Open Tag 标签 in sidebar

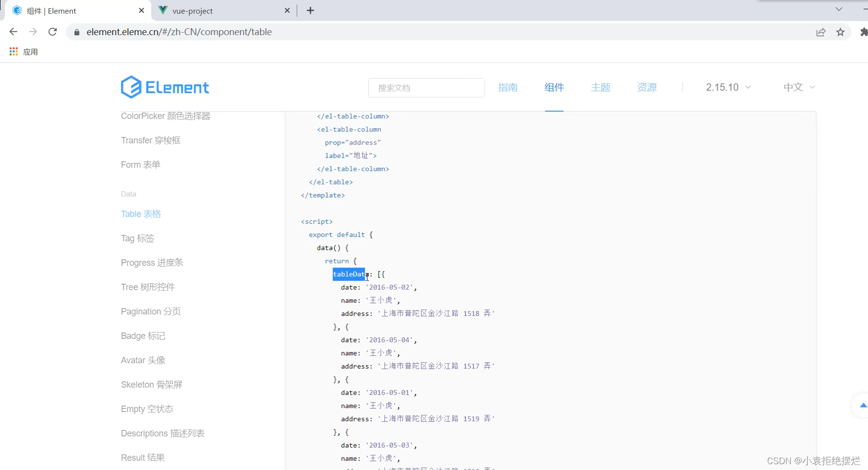tap(138, 238)
